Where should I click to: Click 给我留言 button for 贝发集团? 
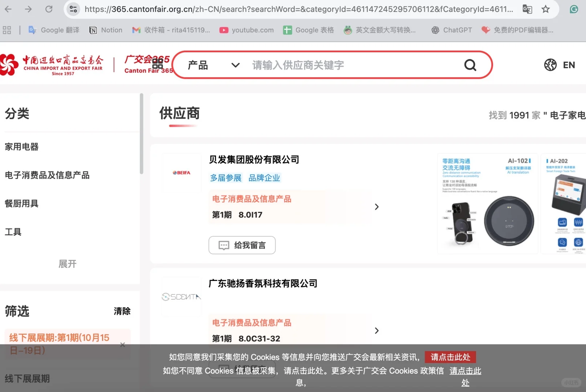(242, 245)
